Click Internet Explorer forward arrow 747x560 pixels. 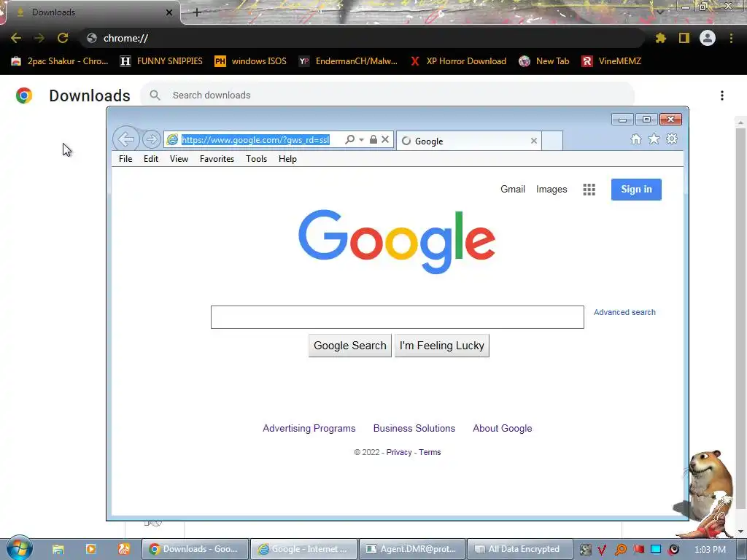click(x=152, y=139)
